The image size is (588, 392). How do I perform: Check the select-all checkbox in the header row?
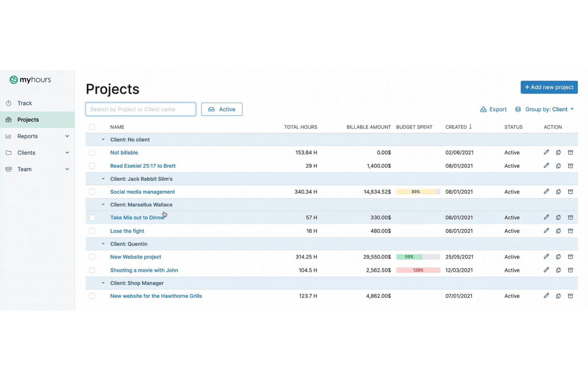coord(92,127)
